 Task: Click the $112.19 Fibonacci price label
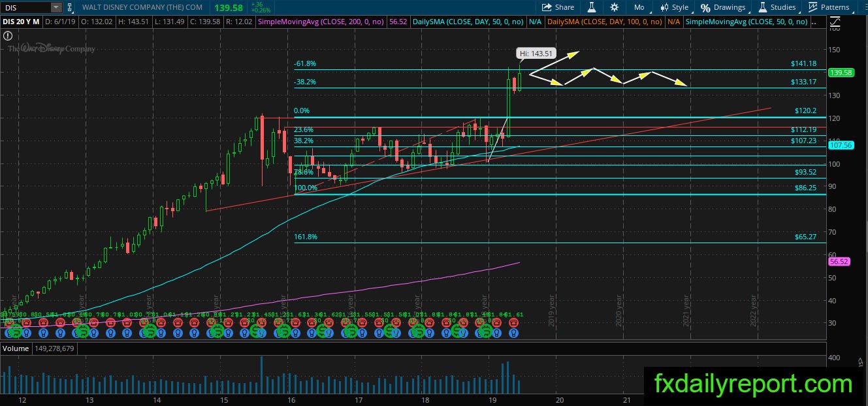coord(804,129)
